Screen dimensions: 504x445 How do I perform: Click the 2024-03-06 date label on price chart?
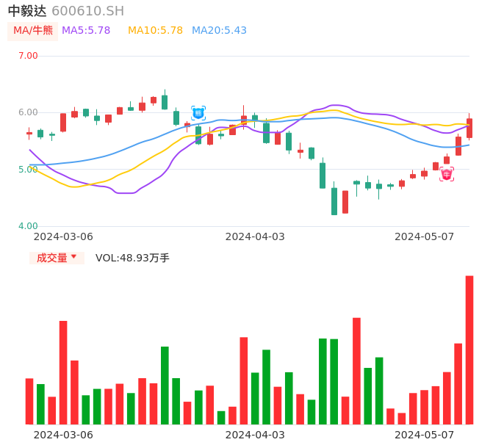click(63, 236)
